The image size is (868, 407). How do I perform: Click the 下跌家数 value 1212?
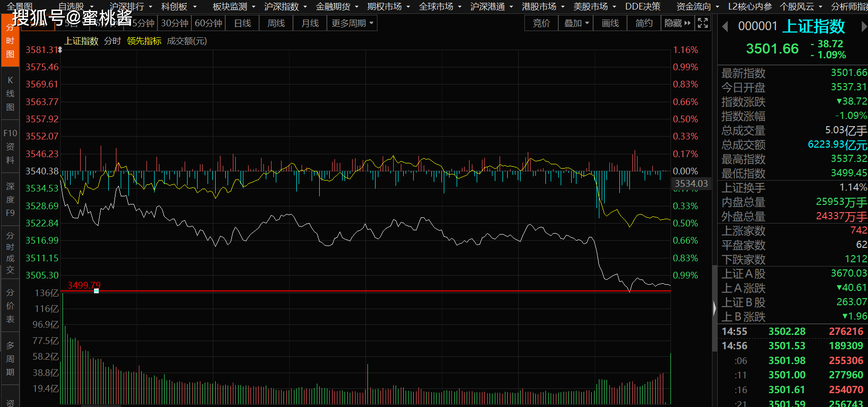pos(856,259)
